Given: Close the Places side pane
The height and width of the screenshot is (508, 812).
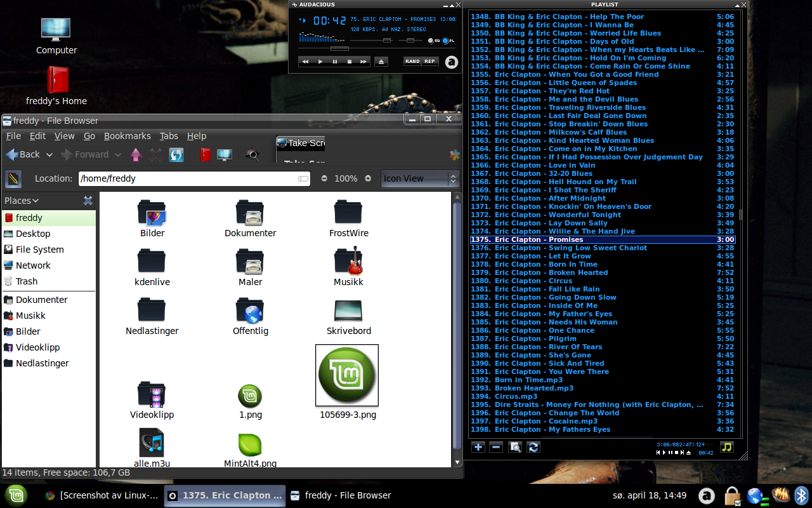Looking at the screenshot, I should 88,201.
